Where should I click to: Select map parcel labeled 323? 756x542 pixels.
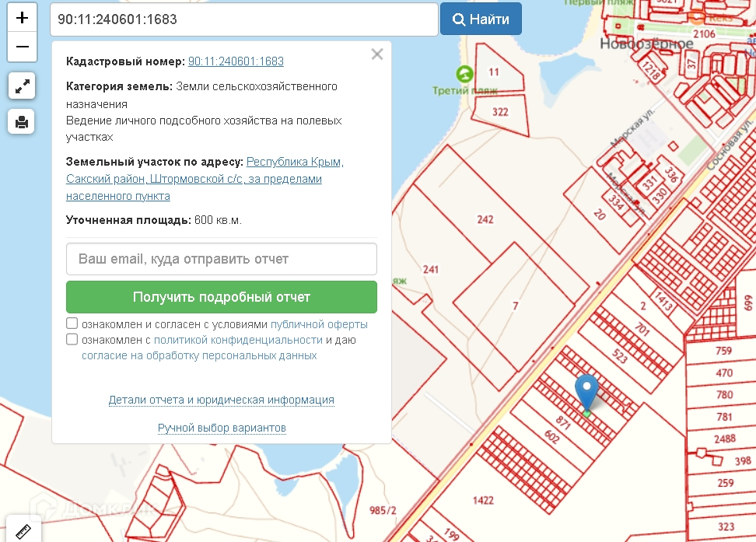[726, 526]
